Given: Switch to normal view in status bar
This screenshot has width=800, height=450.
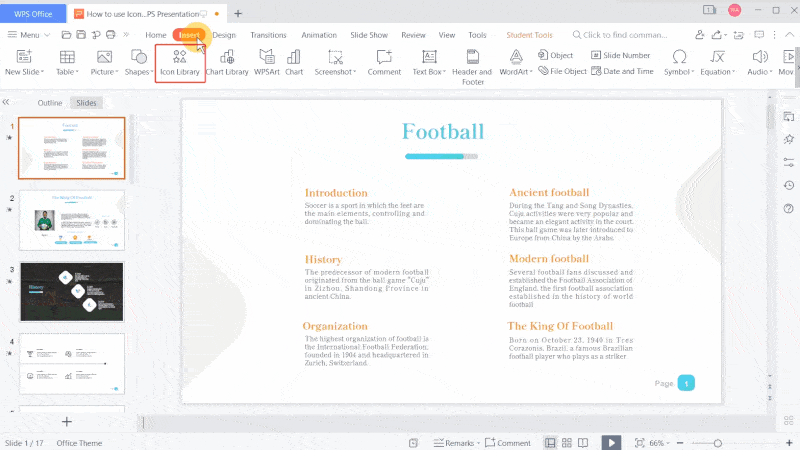Looking at the screenshot, I should point(550,442).
